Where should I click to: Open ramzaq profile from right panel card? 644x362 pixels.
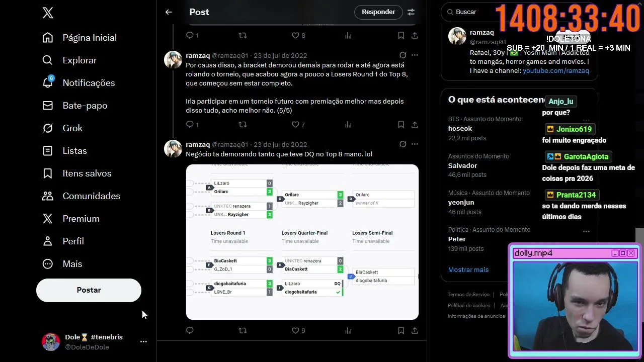click(x=481, y=33)
